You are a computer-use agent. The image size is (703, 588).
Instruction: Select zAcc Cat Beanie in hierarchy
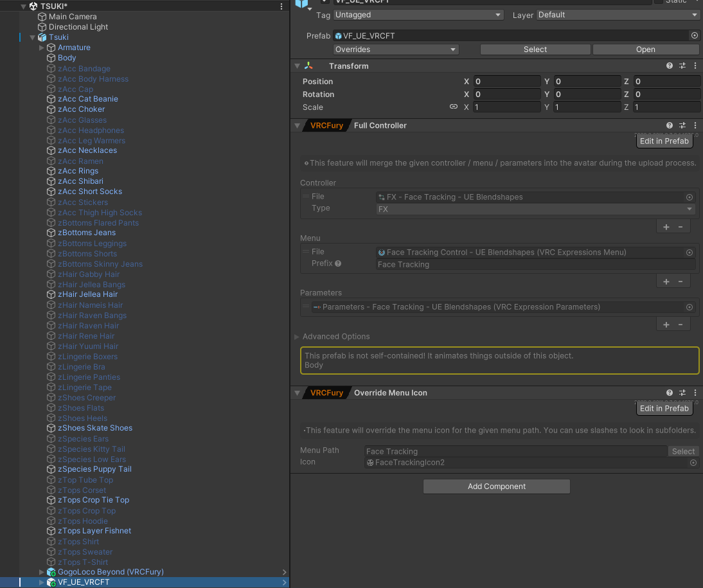pos(88,99)
